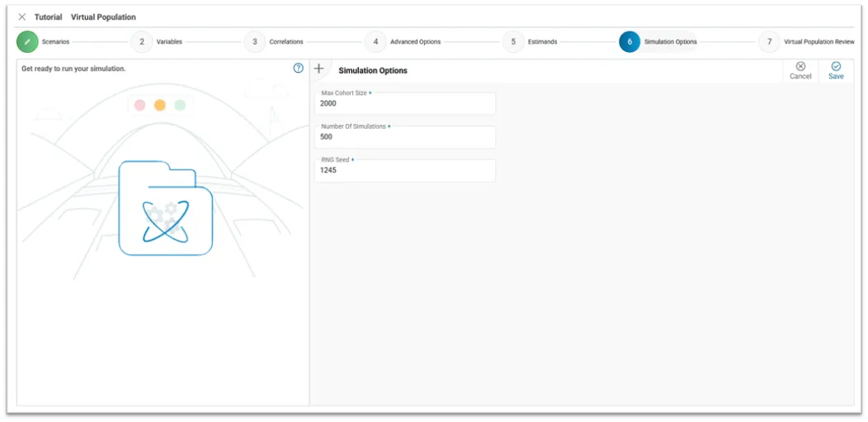Click the folder atom illustration
The image size is (868, 422).
click(x=166, y=209)
